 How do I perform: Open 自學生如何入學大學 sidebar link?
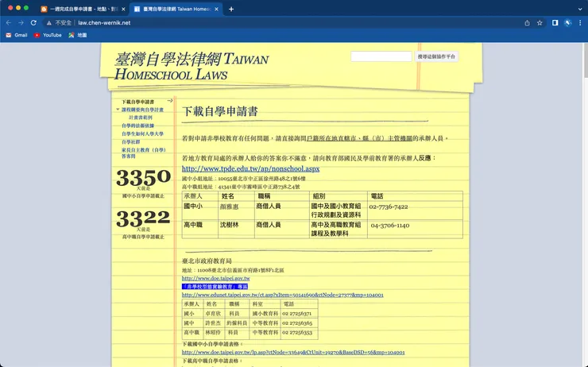[x=142, y=133]
